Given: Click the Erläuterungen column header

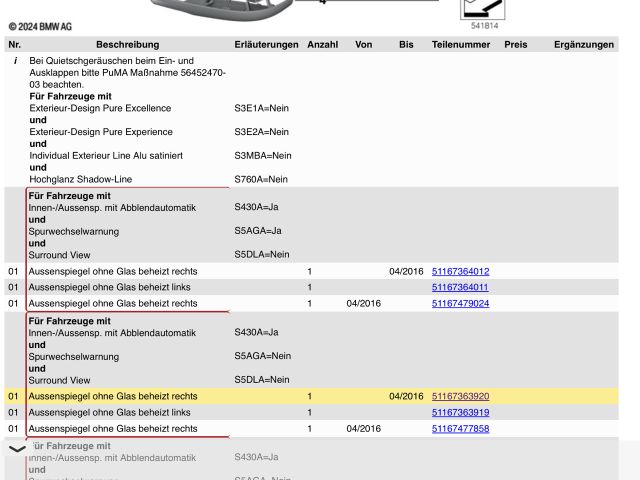Looking at the screenshot, I should point(266,45).
